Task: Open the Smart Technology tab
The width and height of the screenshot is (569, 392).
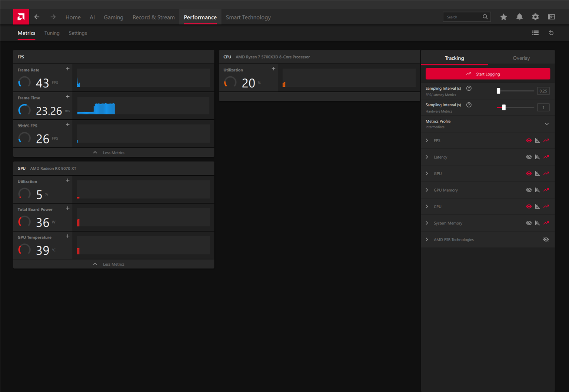Action: [x=248, y=17]
